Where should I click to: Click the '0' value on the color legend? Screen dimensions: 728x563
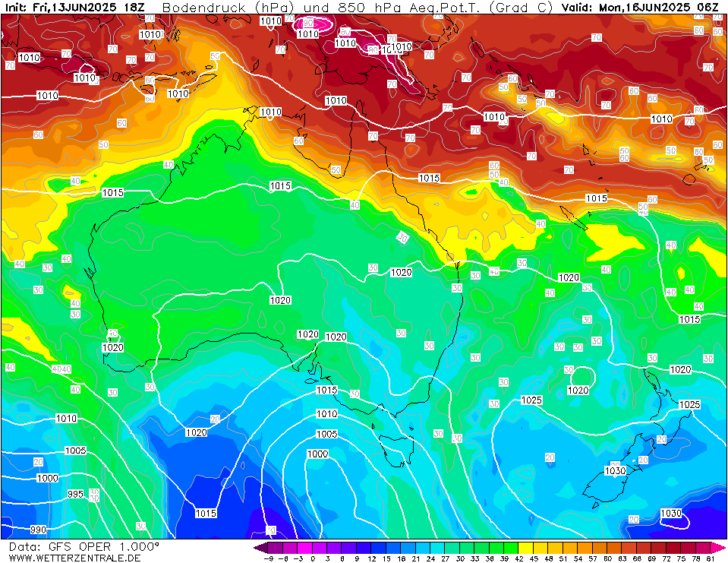point(312,558)
